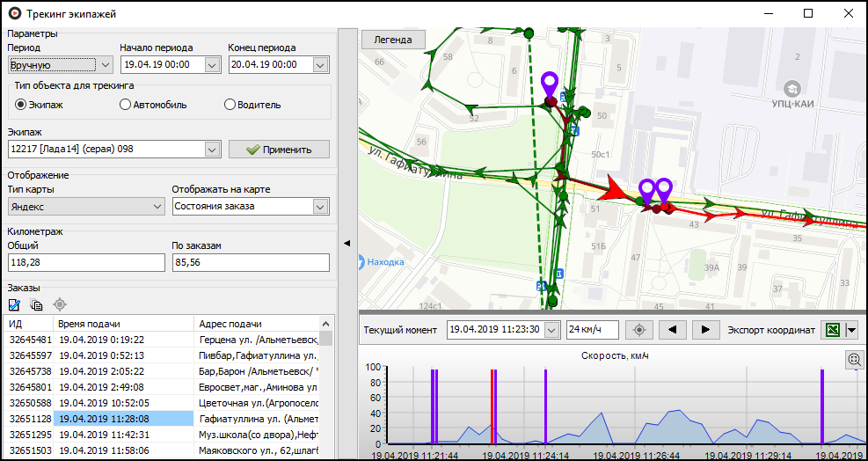The height and width of the screenshot is (461, 868).
Task: Step to previous track point
Action: point(673,330)
